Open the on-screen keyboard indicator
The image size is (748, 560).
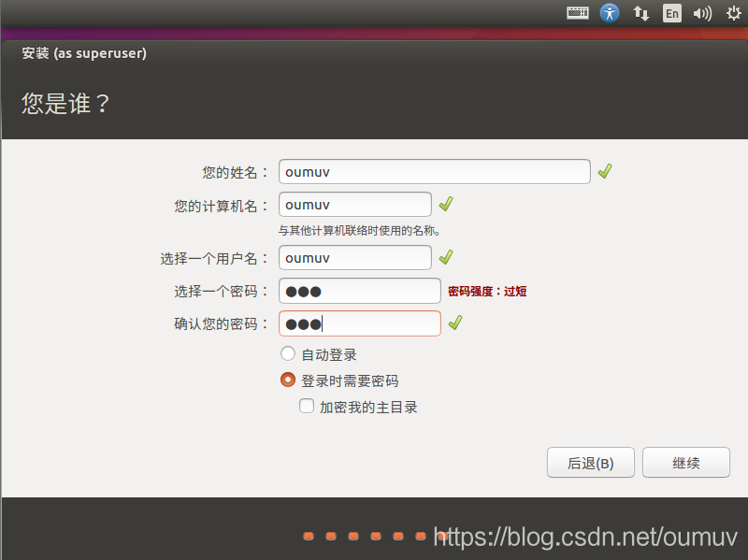577,13
